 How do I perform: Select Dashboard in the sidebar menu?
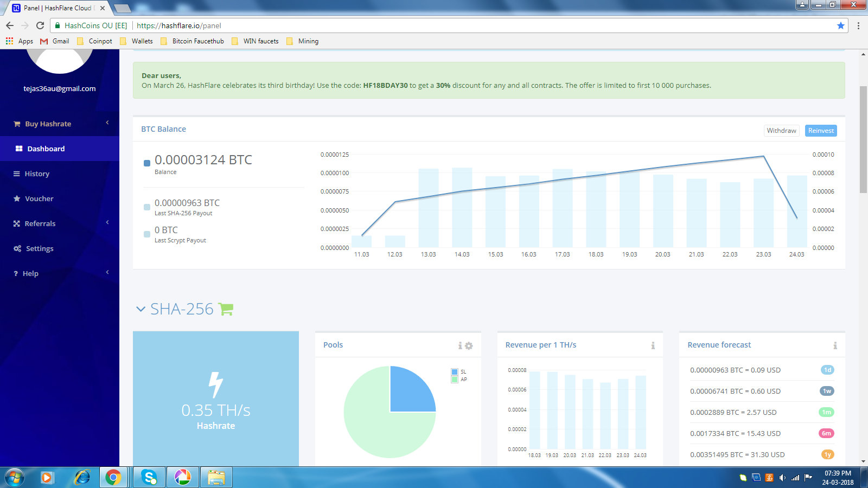(x=60, y=149)
